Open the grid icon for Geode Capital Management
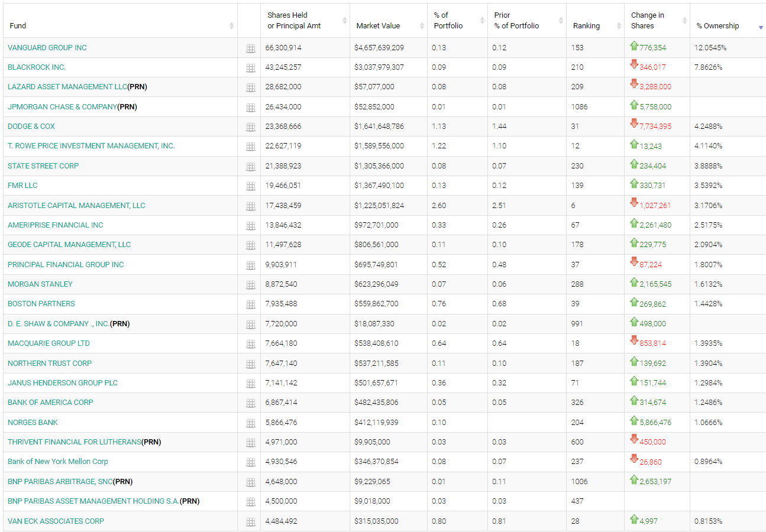The image size is (766, 532). pos(250,245)
